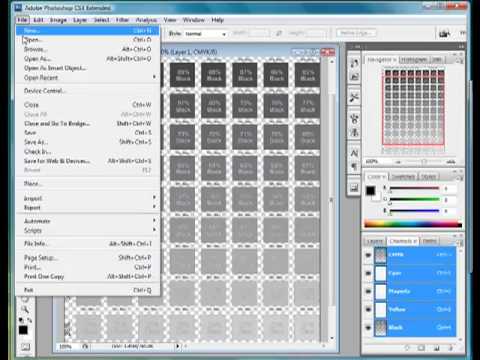Save selection as channel icon
480x360 pixels.
coord(421,348)
